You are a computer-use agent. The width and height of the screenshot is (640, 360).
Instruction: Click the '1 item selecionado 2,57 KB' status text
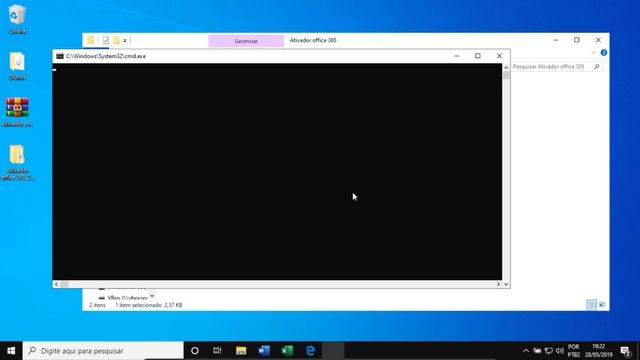(149, 305)
